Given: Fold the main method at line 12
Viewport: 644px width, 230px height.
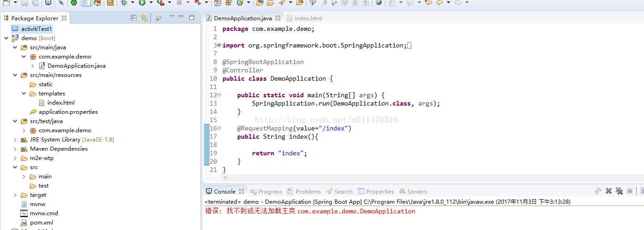Looking at the screenshot, I should pos(219,95).
